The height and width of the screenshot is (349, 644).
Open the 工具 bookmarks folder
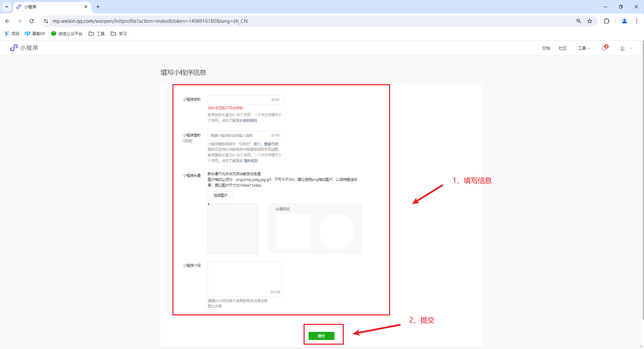tap(97, 34)
